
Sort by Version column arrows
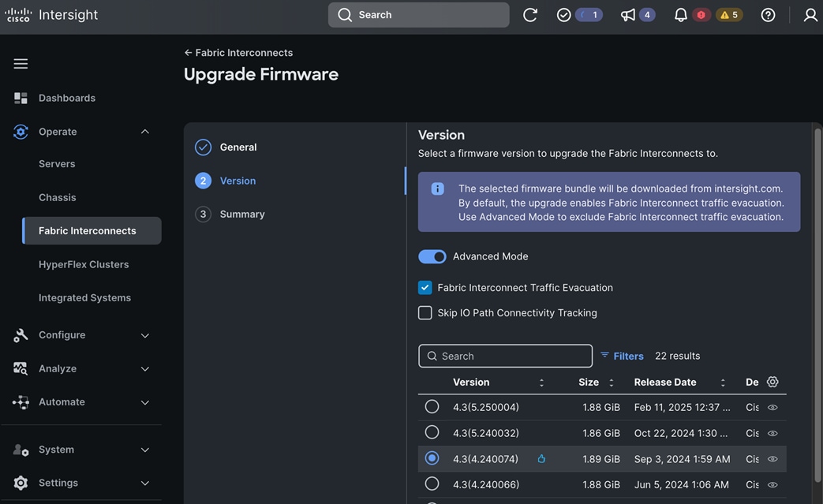point(541,383)
